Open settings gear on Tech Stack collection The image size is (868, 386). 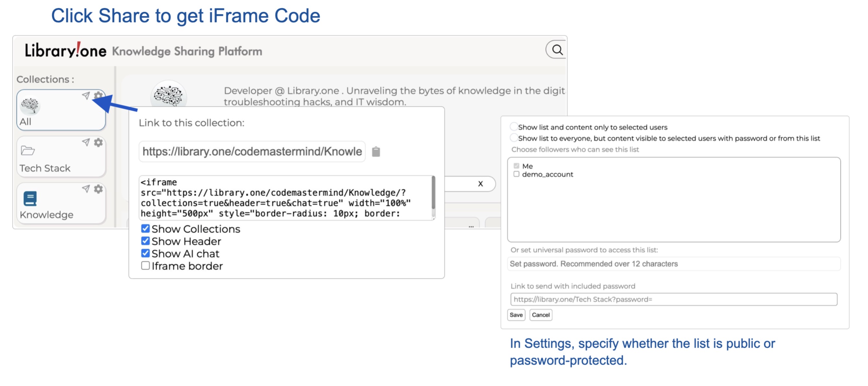(x=98, y=142)
